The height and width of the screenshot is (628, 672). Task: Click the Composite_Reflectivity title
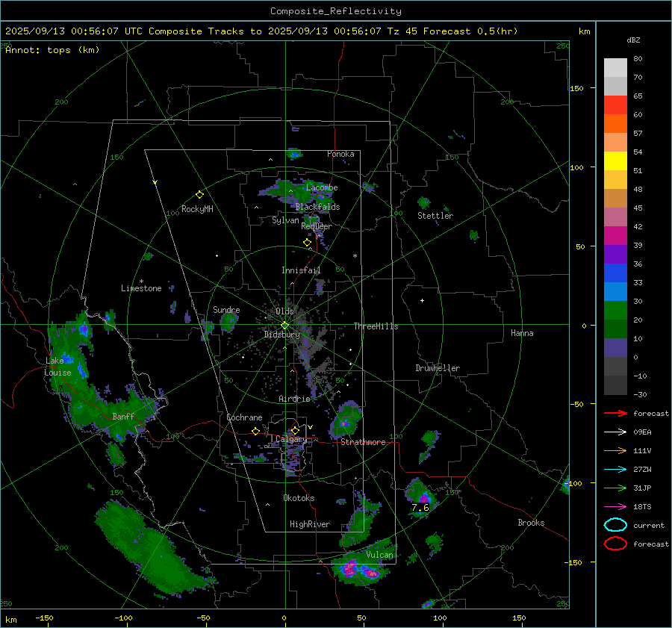click(335, 11)
